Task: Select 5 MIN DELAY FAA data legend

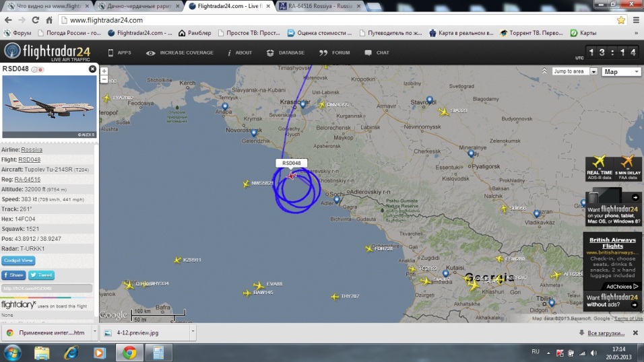Action: click(628, 168)
